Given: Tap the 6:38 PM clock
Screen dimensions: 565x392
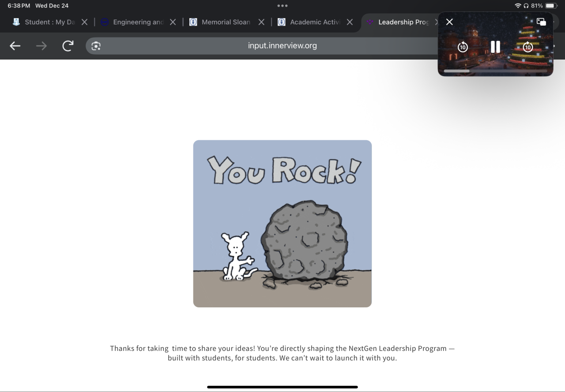Looking at the screenshot, I should 19,6.
